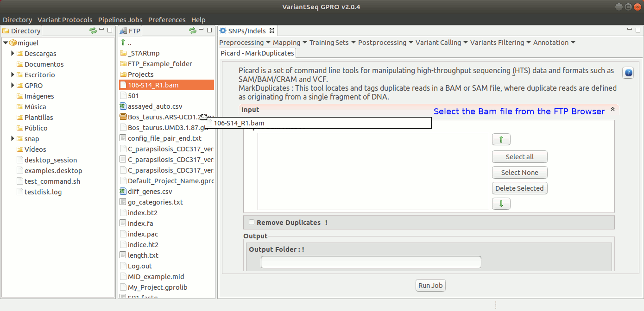Image resolution: width=644 pixels, height=311 pixels.
Task: Click the Delete Selected button
Action: pyautogui.click(x=519, y=188)
